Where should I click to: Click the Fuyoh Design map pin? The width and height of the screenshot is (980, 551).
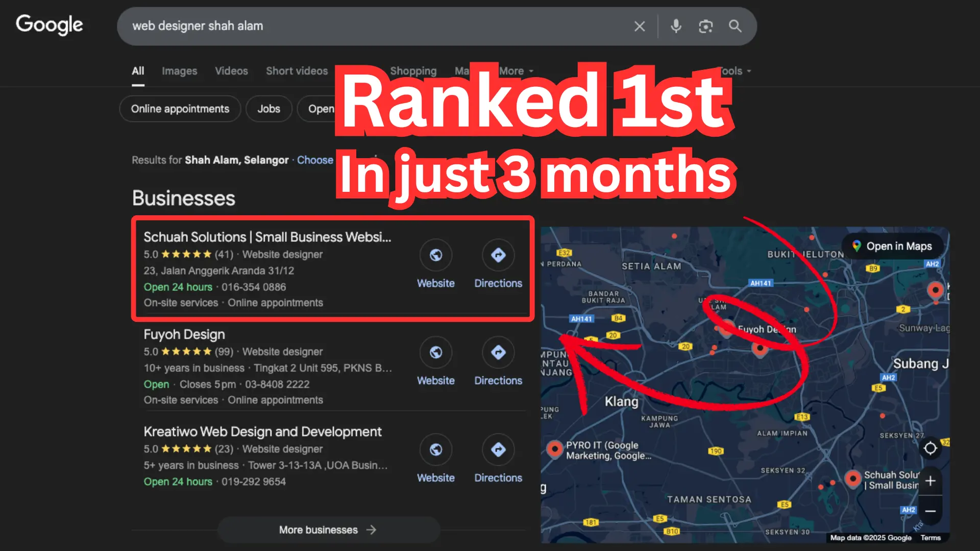pos(727,329)
